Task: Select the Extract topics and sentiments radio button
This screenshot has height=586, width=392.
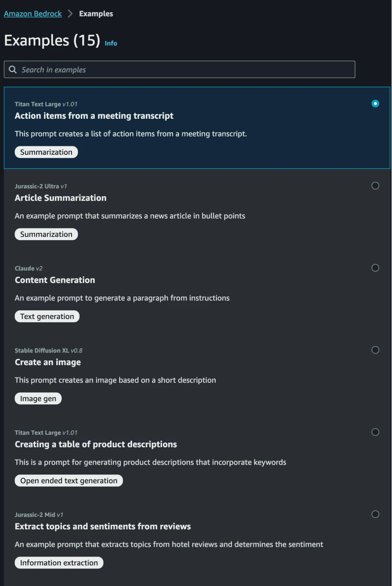Action: click(375, 514)
